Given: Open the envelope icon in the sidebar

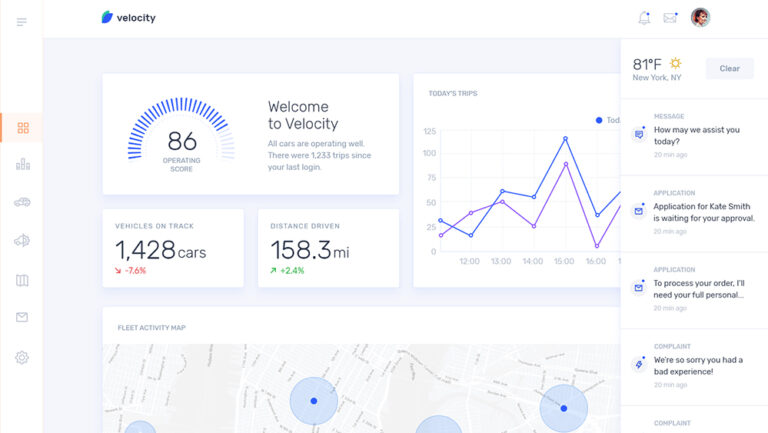Looking at the screenshot, I should point(22,318).
